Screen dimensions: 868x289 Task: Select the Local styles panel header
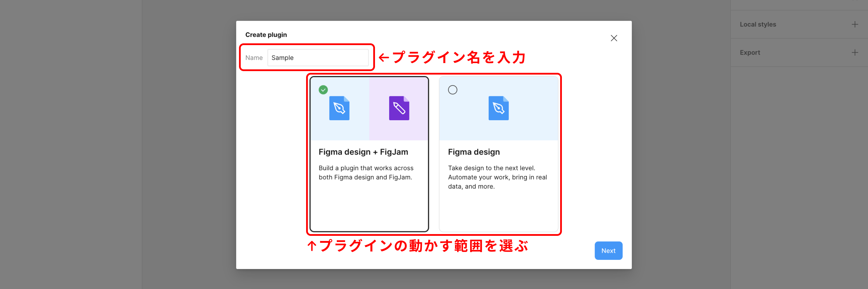(x=758, y=24)
